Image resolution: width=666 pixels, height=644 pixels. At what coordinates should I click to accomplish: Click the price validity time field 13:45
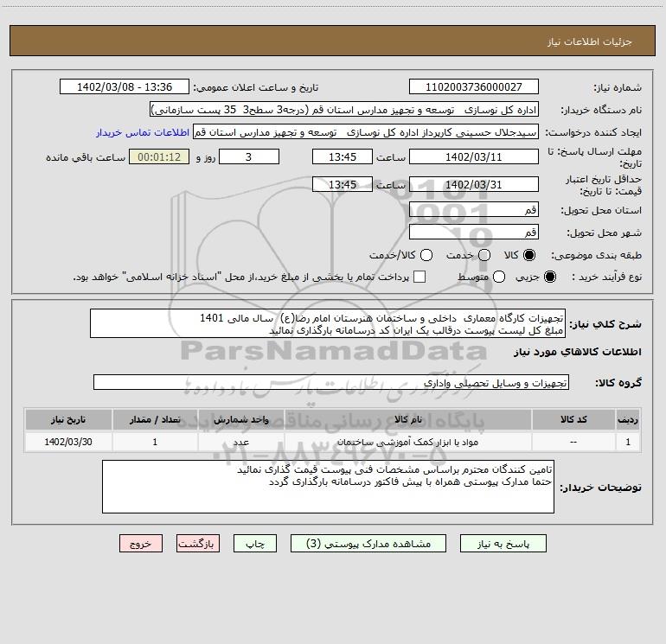[343, 184]
